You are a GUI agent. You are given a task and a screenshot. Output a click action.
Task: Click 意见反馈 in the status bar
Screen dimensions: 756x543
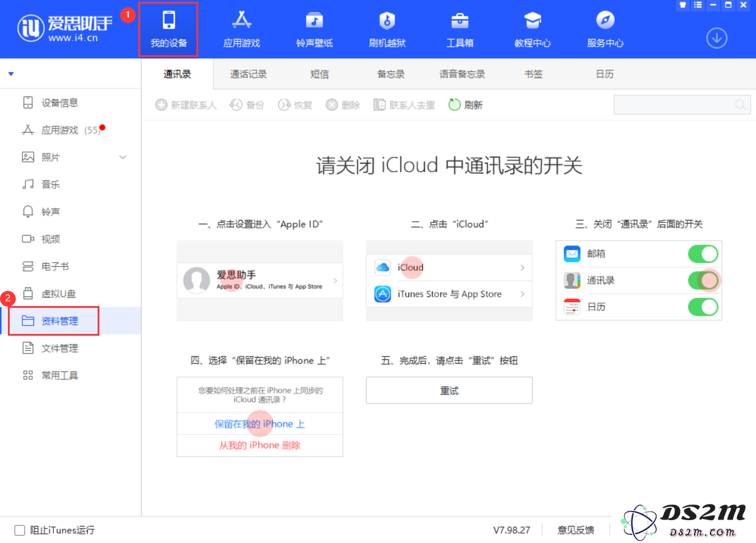575,530
